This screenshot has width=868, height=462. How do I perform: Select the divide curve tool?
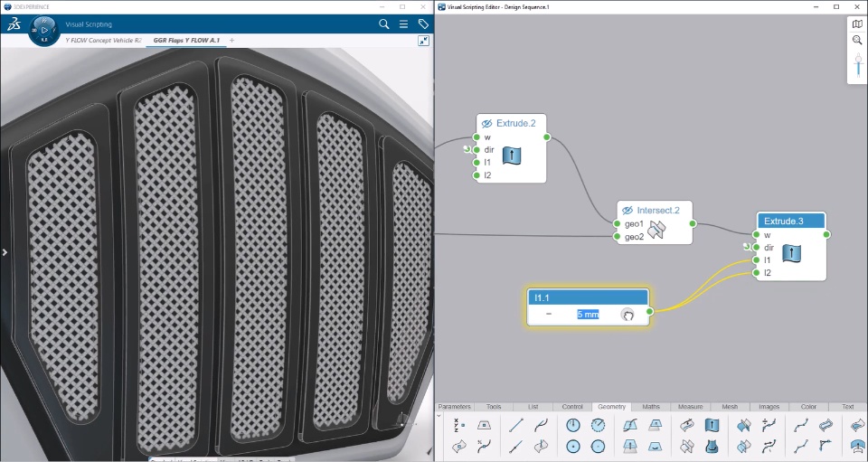pos(769,425)
